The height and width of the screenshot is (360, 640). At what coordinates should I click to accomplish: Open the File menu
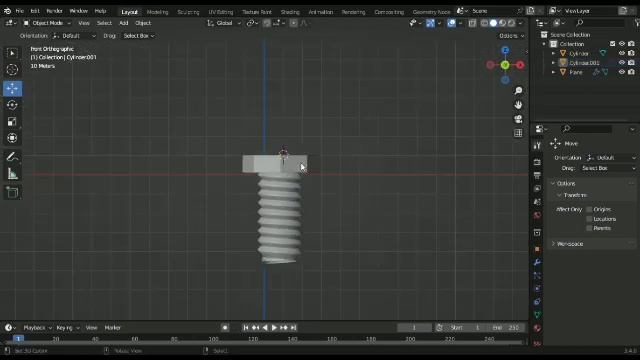click(x=20, y=11)
